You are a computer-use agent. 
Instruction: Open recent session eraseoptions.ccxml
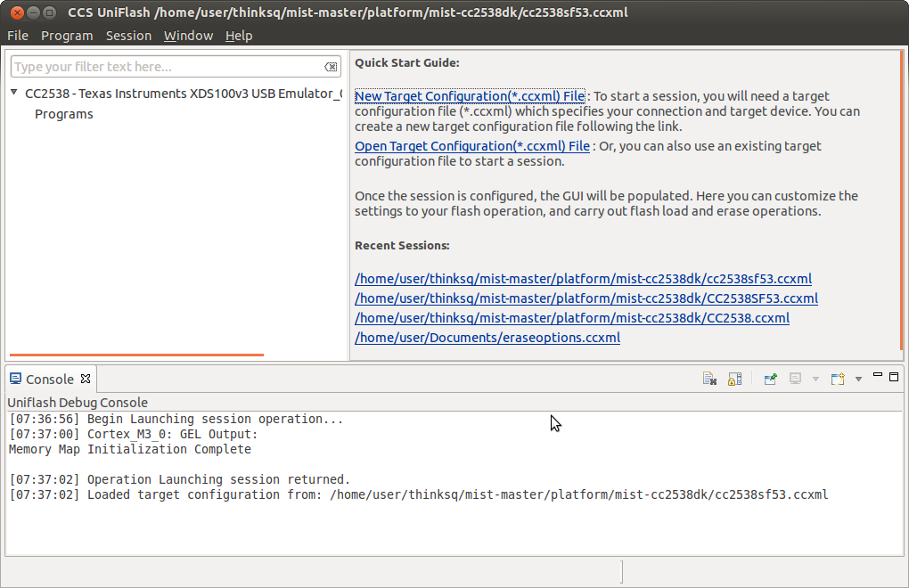tap(487, 338)
